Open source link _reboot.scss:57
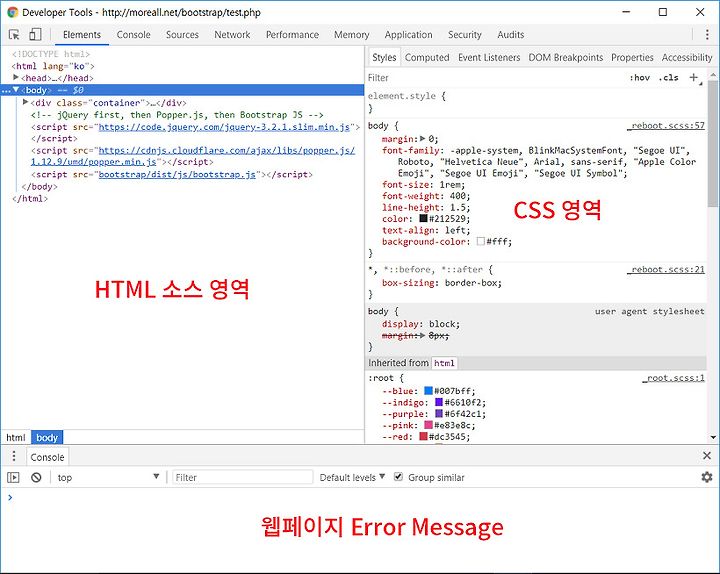Image resolution: width=720 pixels, height=574 pixels. (x=666, y=125)
